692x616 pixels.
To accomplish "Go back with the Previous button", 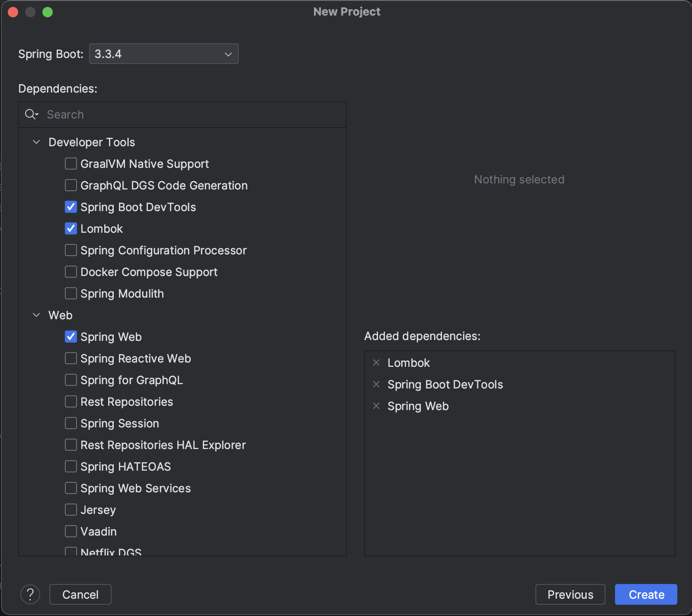I will tap(570, 594).
